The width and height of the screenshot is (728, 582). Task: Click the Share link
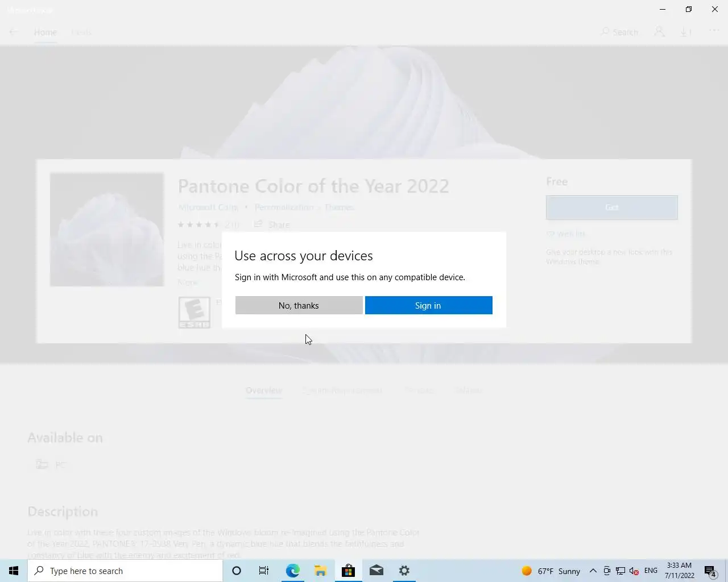coord(272,225)
